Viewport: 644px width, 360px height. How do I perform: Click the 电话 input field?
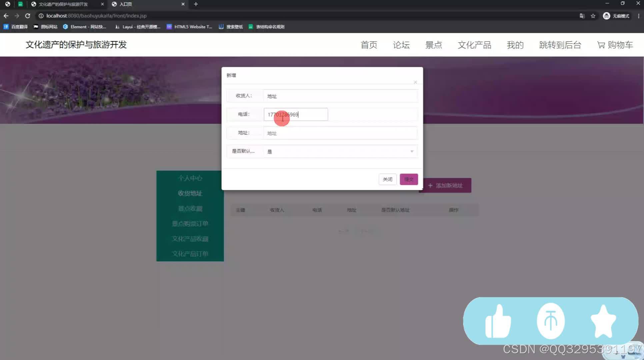296,114
